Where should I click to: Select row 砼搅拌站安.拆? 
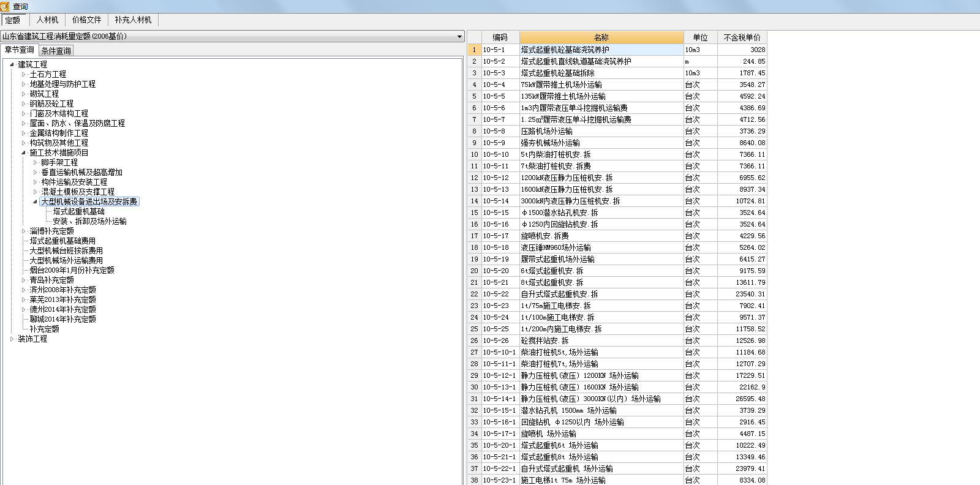pyautogui.click(x=617, y=340)
